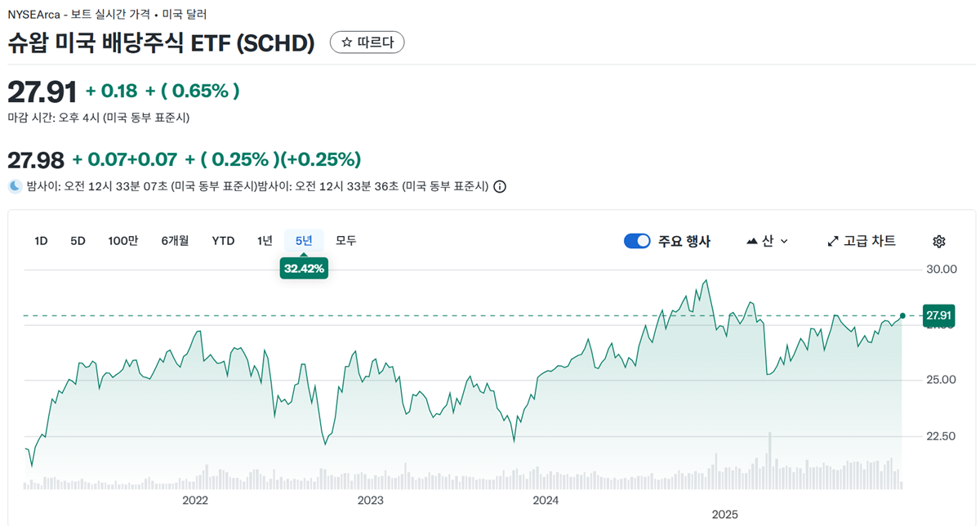Expand the chevron next to 산
Viewport: 980px width, 526px height.
pyautogui.click(x=785, y=241)
